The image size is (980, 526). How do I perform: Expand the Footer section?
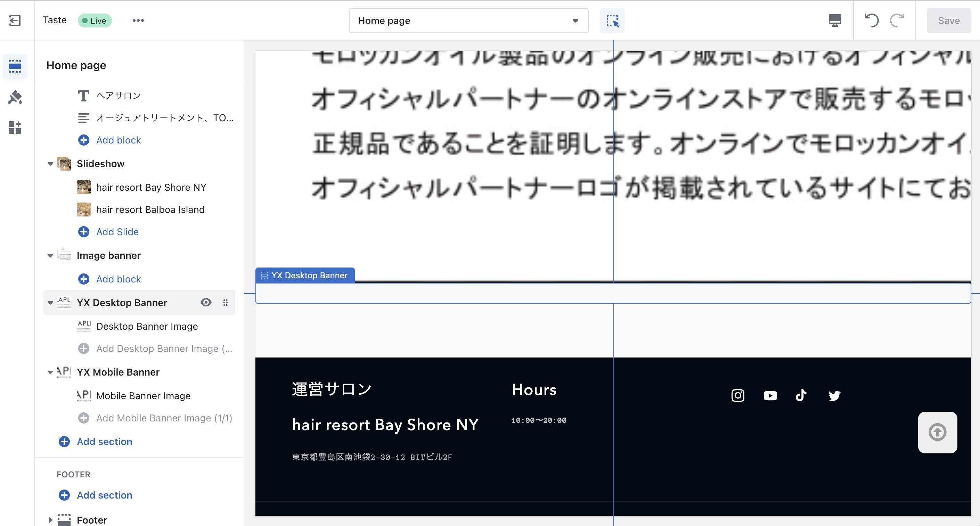50,519
